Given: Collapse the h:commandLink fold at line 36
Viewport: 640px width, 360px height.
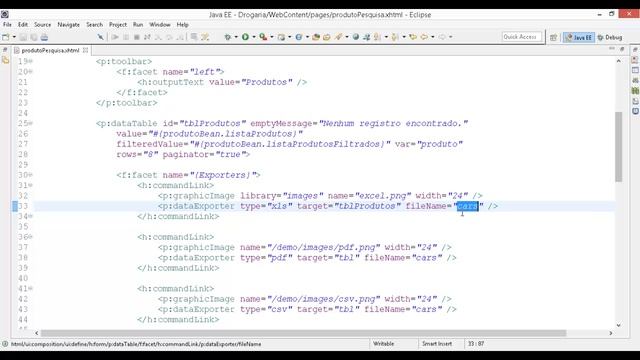Looking at the screenshot, I should click(x=31, y=237).
